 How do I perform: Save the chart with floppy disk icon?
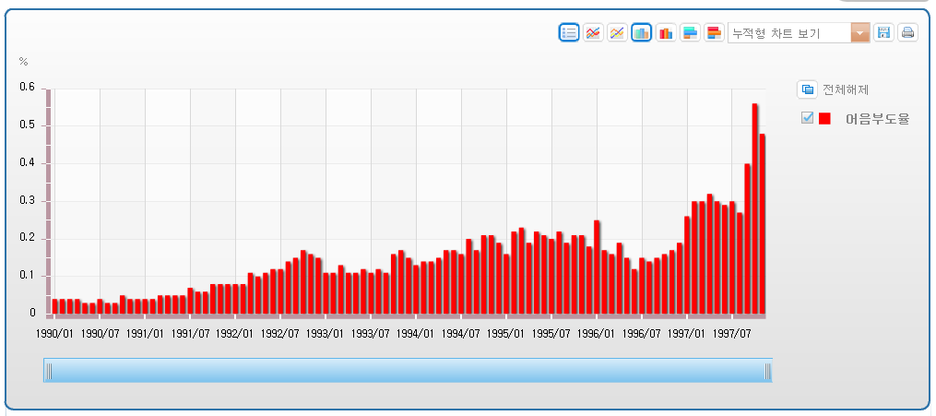pyautogui.click(x=883, y=33)
